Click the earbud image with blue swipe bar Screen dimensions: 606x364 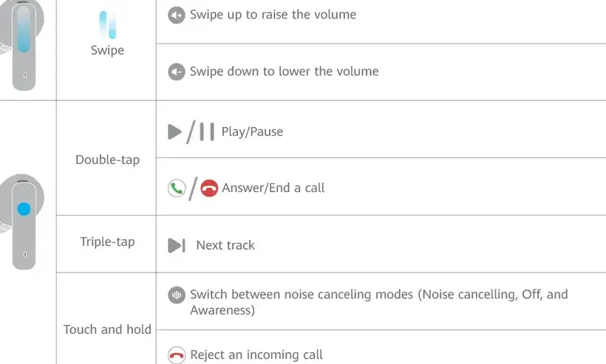21,45
